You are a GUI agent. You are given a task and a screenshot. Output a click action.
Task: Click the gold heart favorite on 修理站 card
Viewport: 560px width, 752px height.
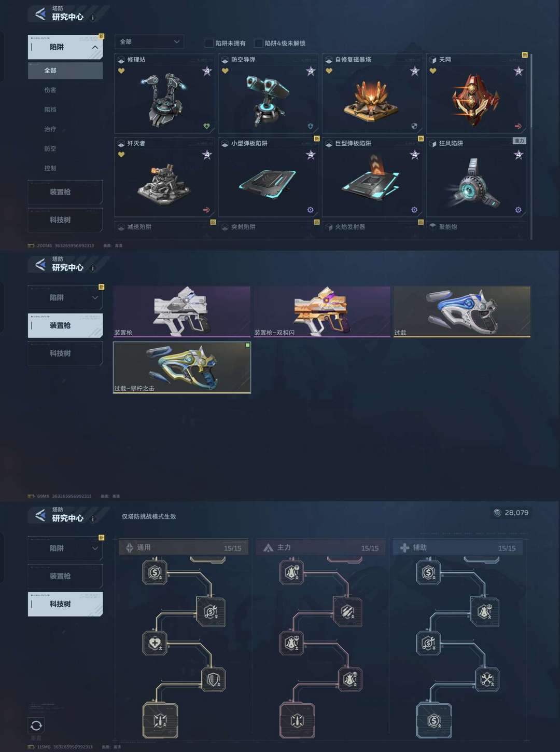pos(121,71)
